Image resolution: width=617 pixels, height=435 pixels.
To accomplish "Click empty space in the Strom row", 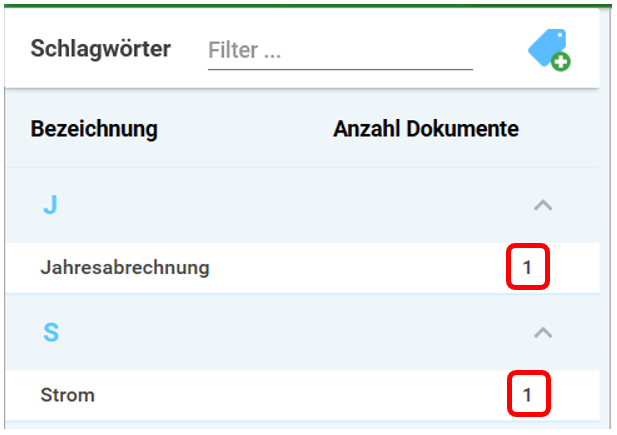I will click(x=299, y=395).
